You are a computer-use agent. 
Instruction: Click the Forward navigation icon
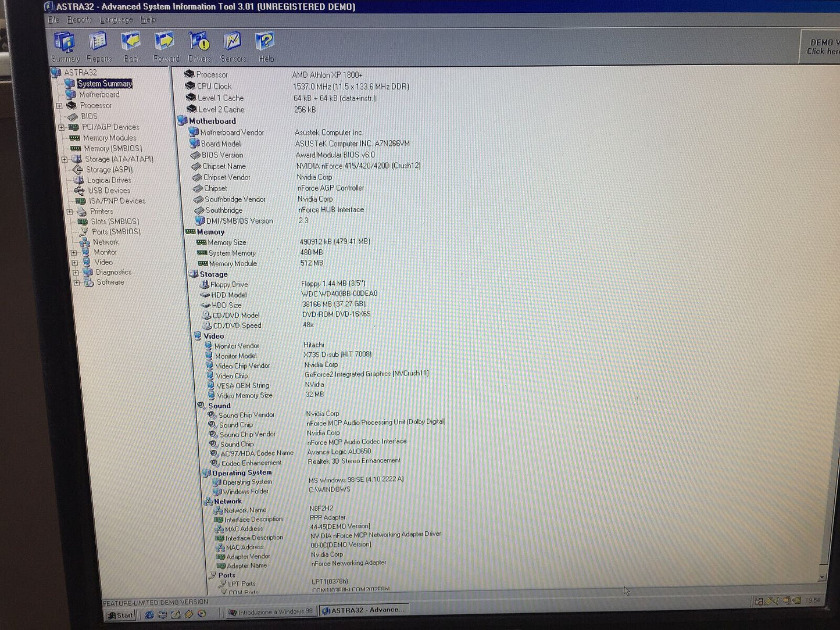(165, 44)
